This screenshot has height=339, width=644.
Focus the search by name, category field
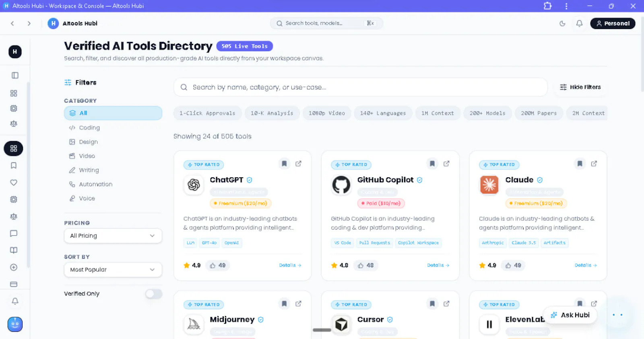pos(361,87)
